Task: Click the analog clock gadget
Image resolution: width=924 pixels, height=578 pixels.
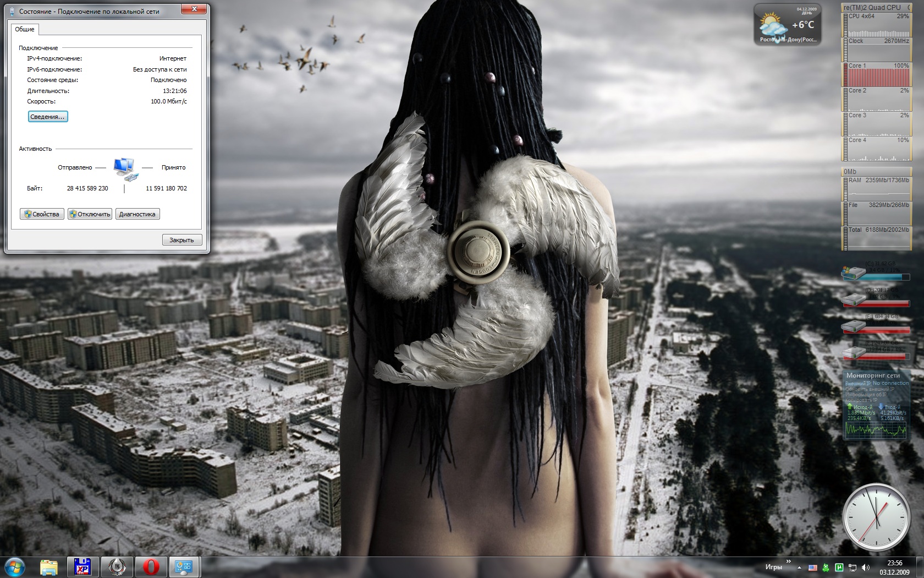Action: tap(876, 517)
